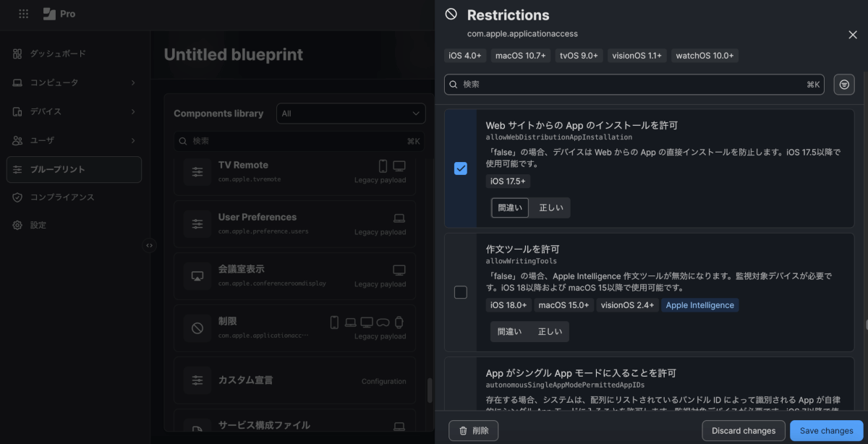
Task: Click the macOS 10.7+ platform tag
Action: (521, 56)
